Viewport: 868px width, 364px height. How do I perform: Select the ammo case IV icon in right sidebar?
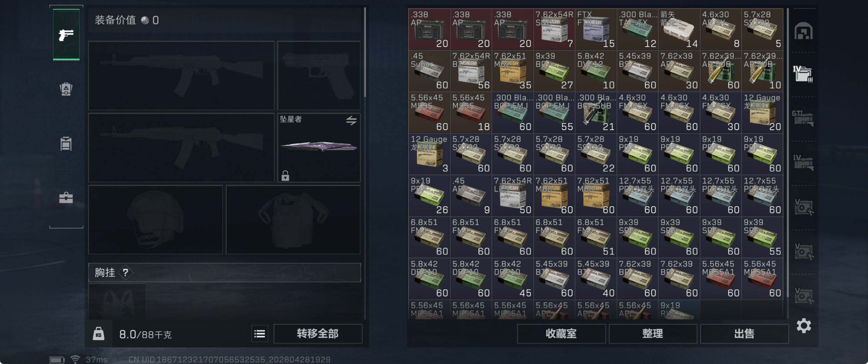[x=803, y=74]
